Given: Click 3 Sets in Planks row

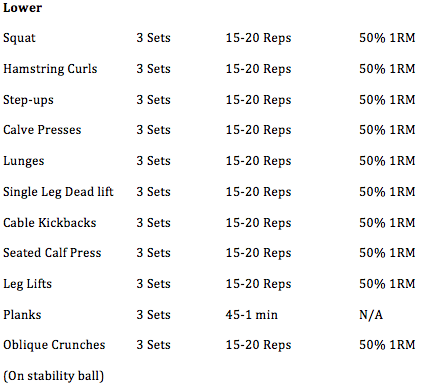Looking at the screenshot, I should point(153,315).
